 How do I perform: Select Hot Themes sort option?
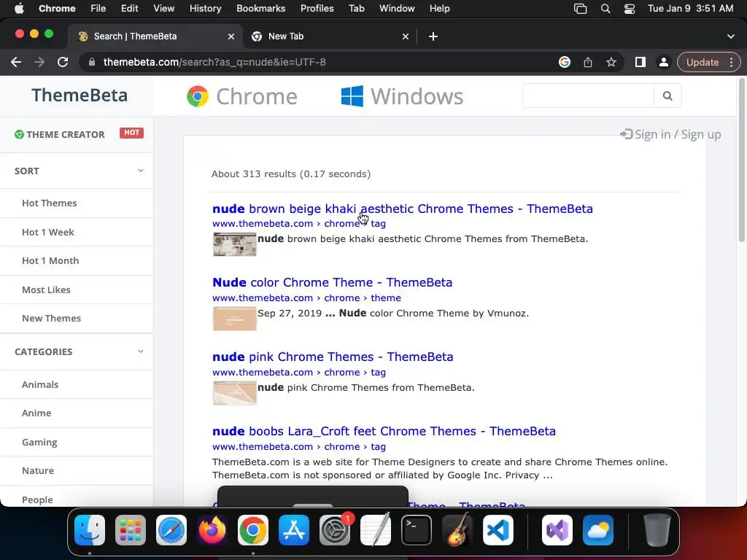pyautogui.click(x=49, y=203)
